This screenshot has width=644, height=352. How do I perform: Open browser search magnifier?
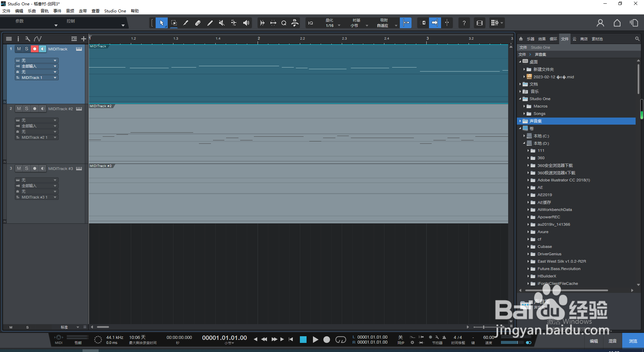tap(637, 39)
